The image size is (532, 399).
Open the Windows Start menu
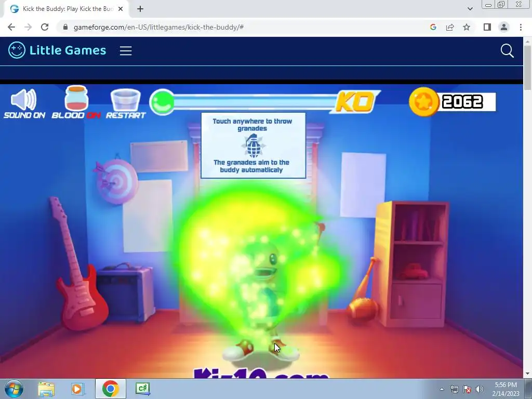[x=14, y=389]
